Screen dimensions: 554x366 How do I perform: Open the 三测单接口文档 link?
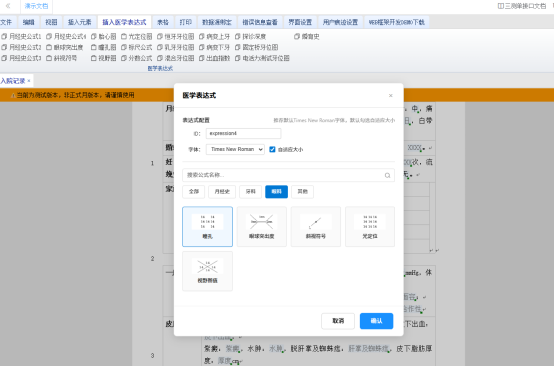tap(522, 6)
